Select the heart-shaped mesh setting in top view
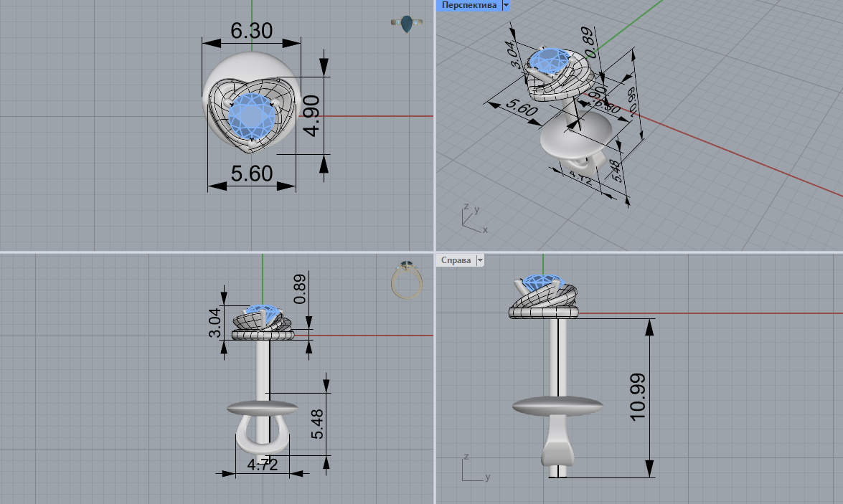The height and width of the screenshot is (504, 843). (252, 114)
